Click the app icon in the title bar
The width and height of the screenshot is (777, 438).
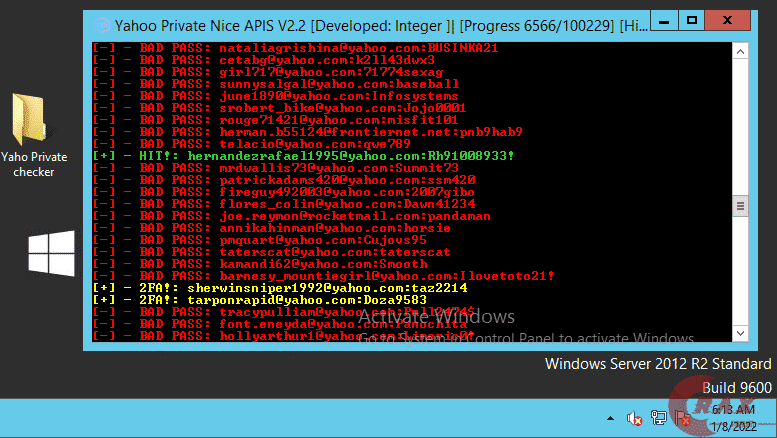click(x=102, y=25)
